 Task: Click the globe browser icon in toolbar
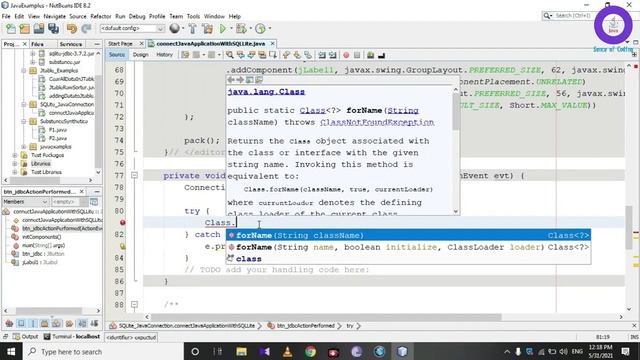tap(174, 28)
